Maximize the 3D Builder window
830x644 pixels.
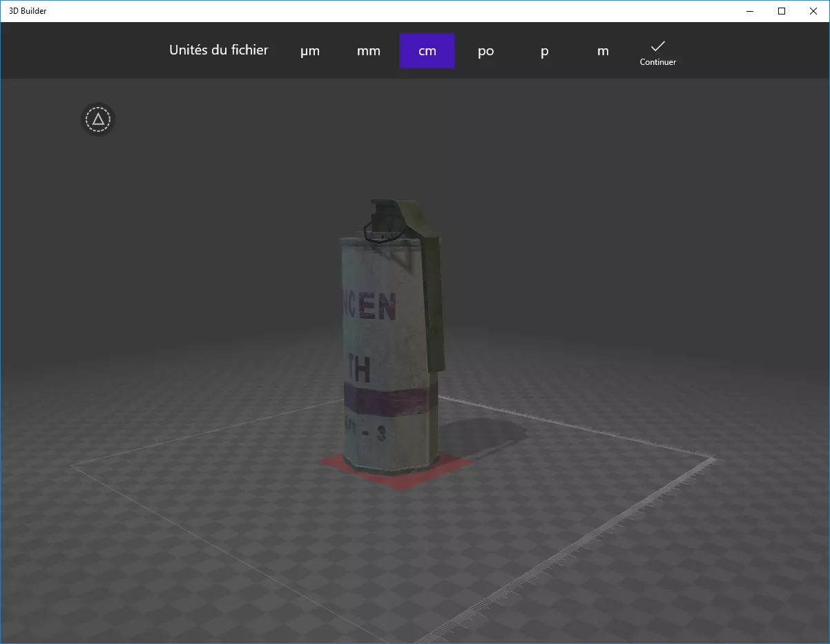tap(782, 11)
